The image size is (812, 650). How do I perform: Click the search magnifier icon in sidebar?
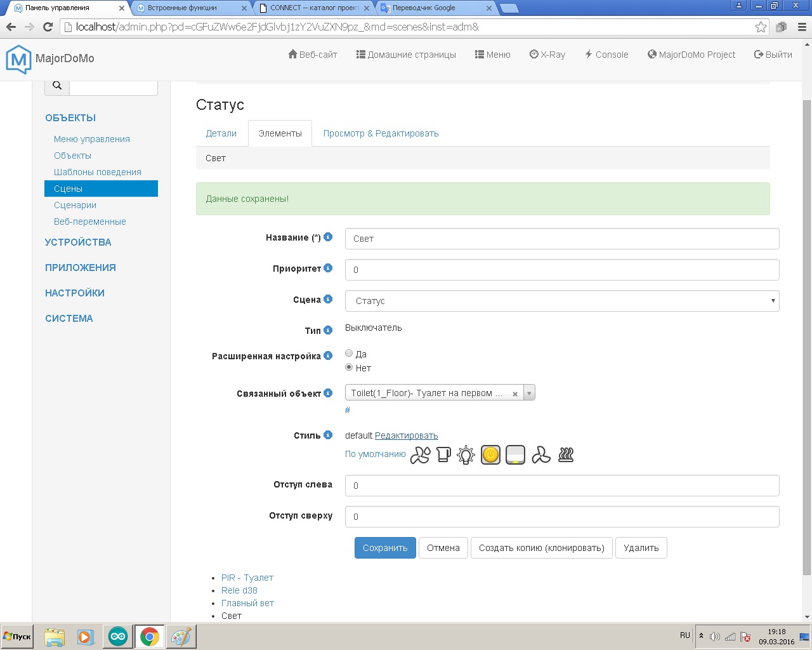[x=57, y=86]
